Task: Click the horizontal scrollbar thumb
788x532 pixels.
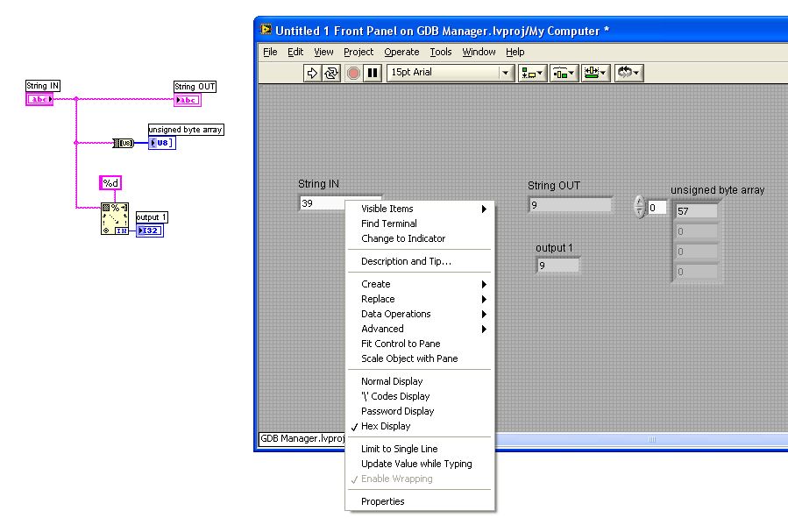Action: coord(652,440)
